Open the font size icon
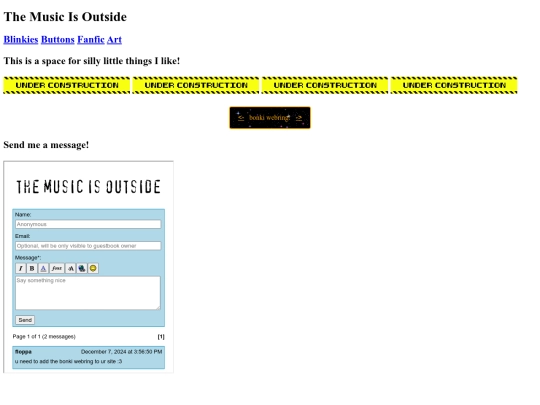The height and width of the screenshot is (405, 540). pos(70,268)
